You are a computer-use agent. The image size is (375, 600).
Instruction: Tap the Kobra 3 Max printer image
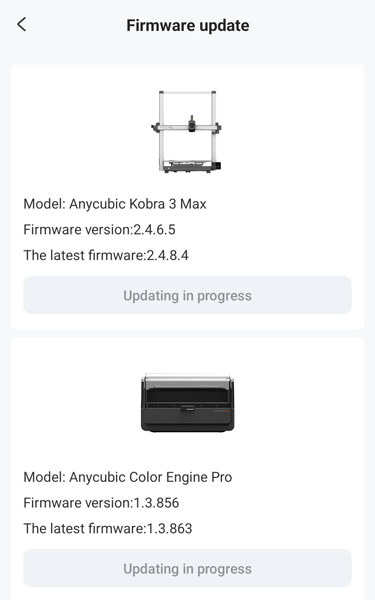pos(187,131)
